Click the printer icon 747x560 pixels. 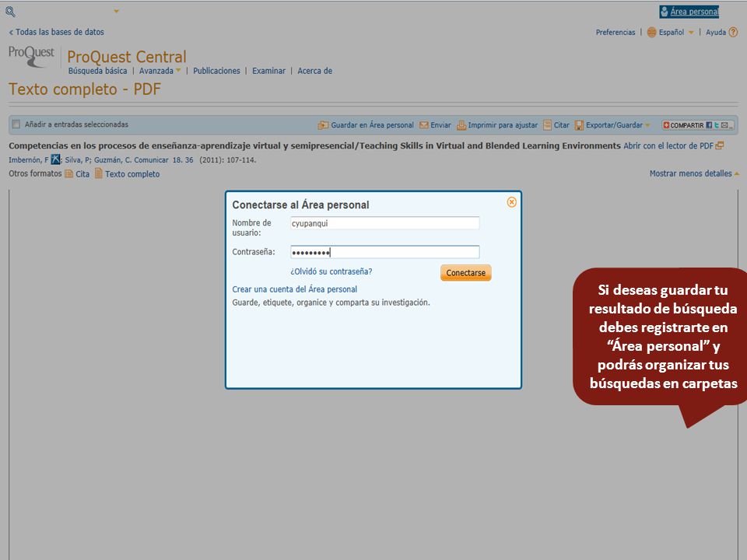click(x=461, y=125)
